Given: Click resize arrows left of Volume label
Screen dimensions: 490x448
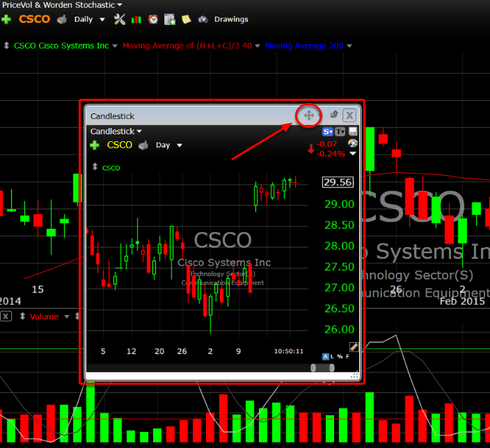Looking at the screenshot, I should [x=22, y=317].
